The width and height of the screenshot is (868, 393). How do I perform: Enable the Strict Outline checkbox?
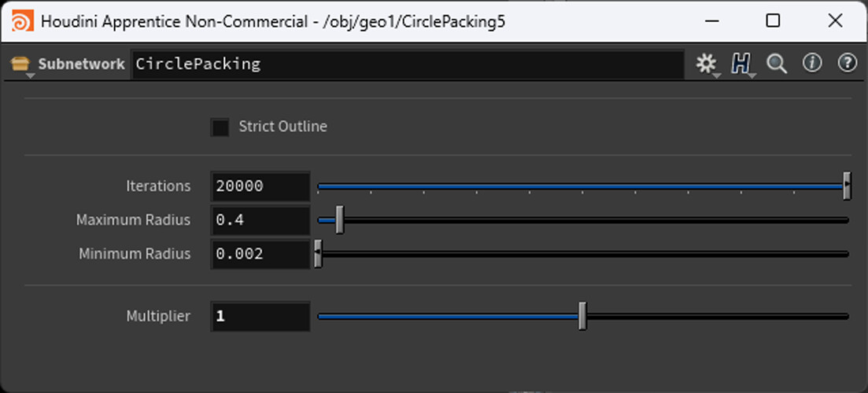click(x=220, y=127)
